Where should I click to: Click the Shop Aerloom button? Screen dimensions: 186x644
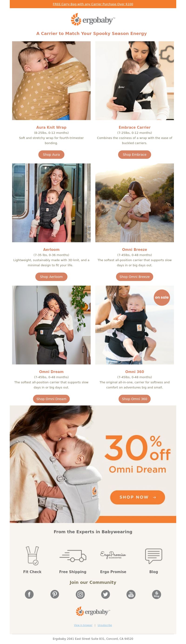pos(51,277)
